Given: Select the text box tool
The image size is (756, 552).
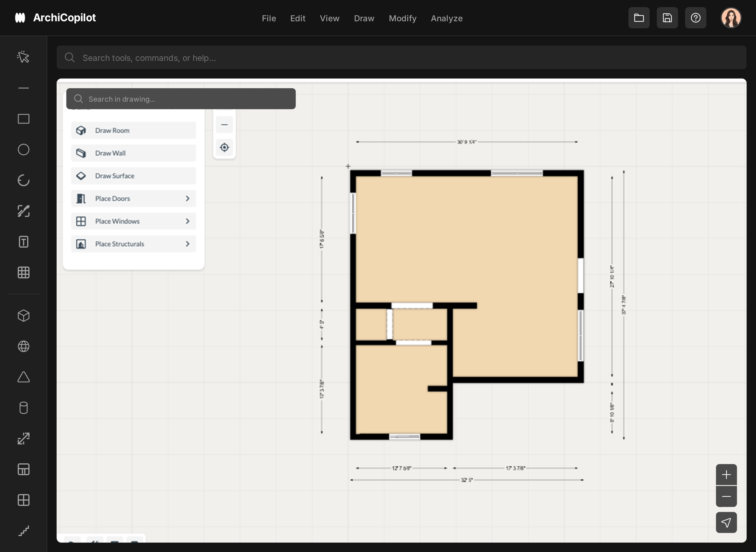Looking at the screenshot, I should [23, 242].
